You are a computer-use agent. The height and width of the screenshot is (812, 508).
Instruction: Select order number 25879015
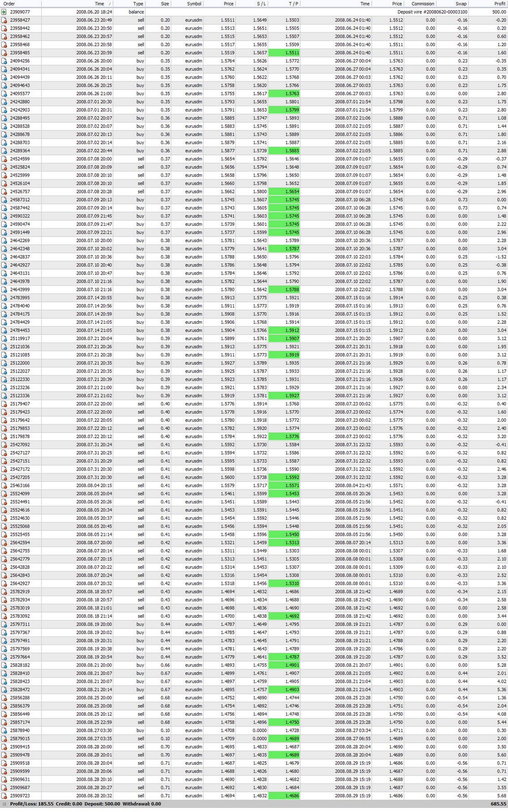click(x=20, y=738)
